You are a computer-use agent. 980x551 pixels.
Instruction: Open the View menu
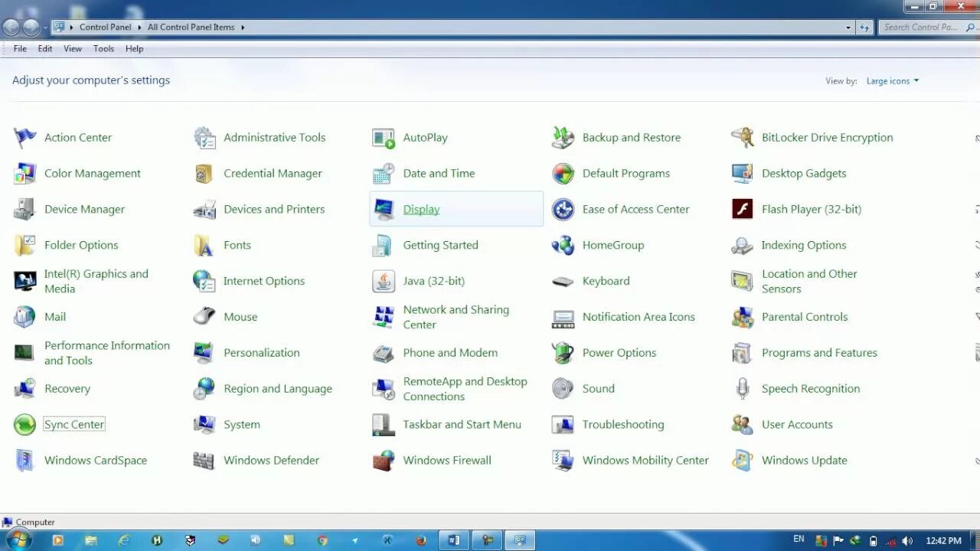pos(73,49)
